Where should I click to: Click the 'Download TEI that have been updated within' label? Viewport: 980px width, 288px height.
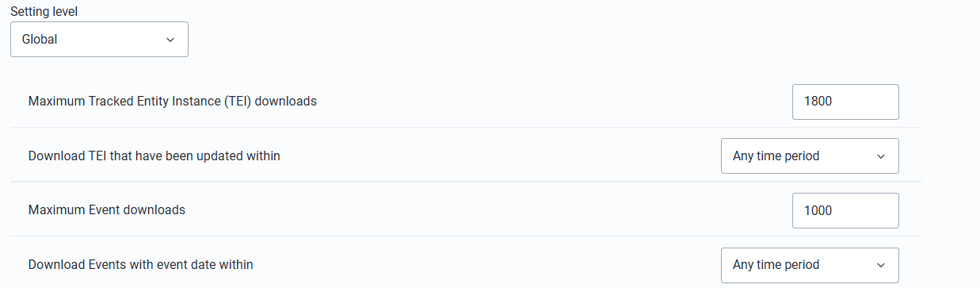[x=154, y=156]
